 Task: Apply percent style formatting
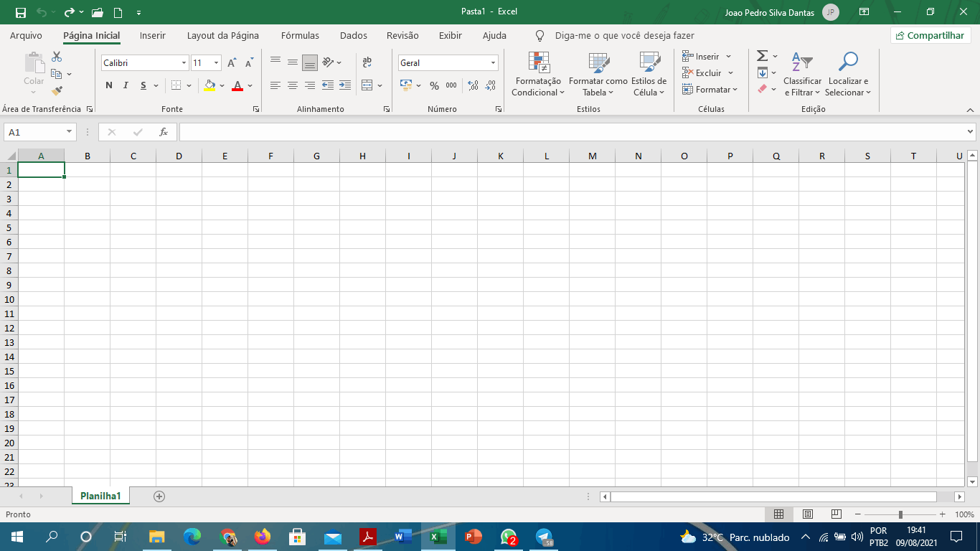point(434,85)
